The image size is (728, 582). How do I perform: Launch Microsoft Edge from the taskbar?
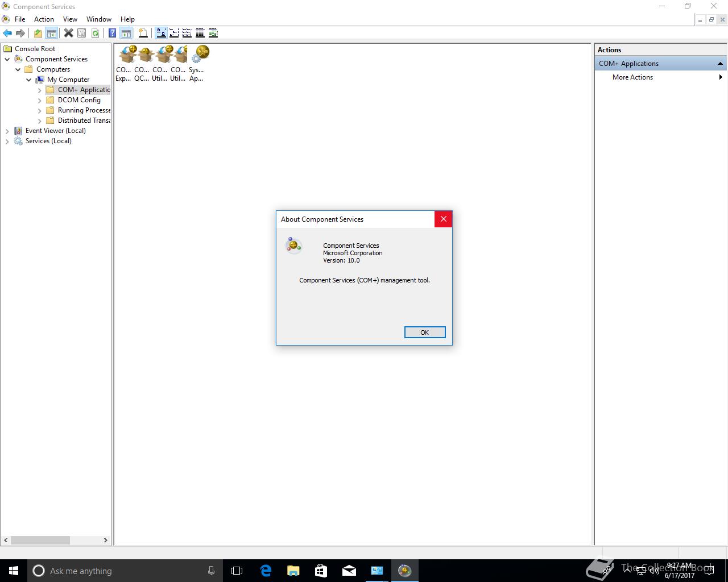click(266, 571)
